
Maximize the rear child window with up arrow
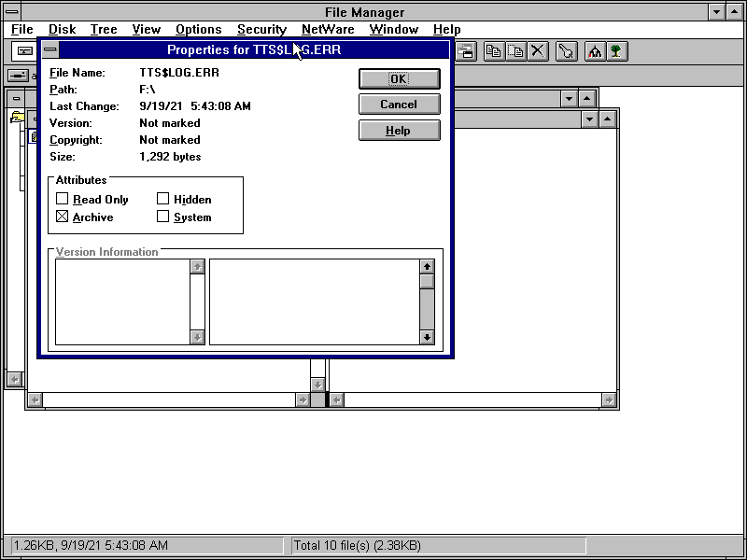pos(587,99)
